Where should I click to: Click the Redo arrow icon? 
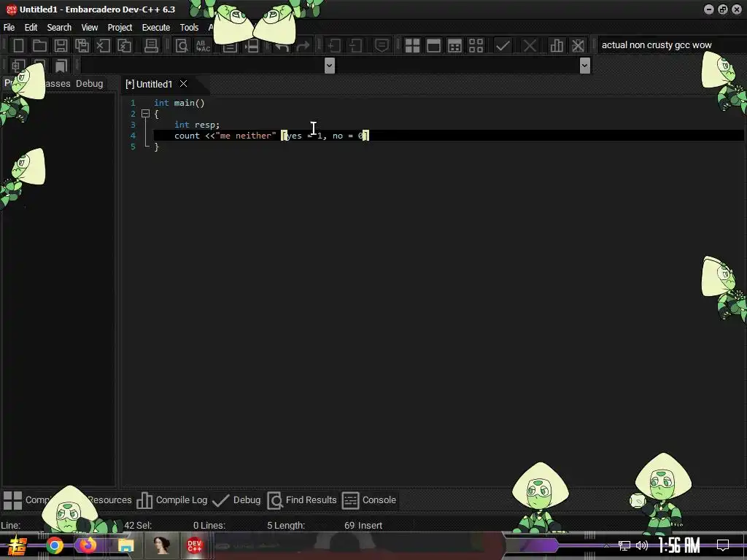(303, 46)
